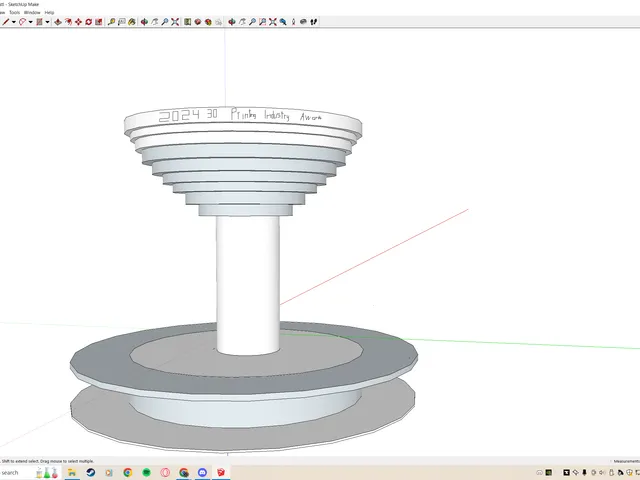The width and height of the screenshot is (640, 480).
Task: Open the Window menu
Action: tap(32, 13)
